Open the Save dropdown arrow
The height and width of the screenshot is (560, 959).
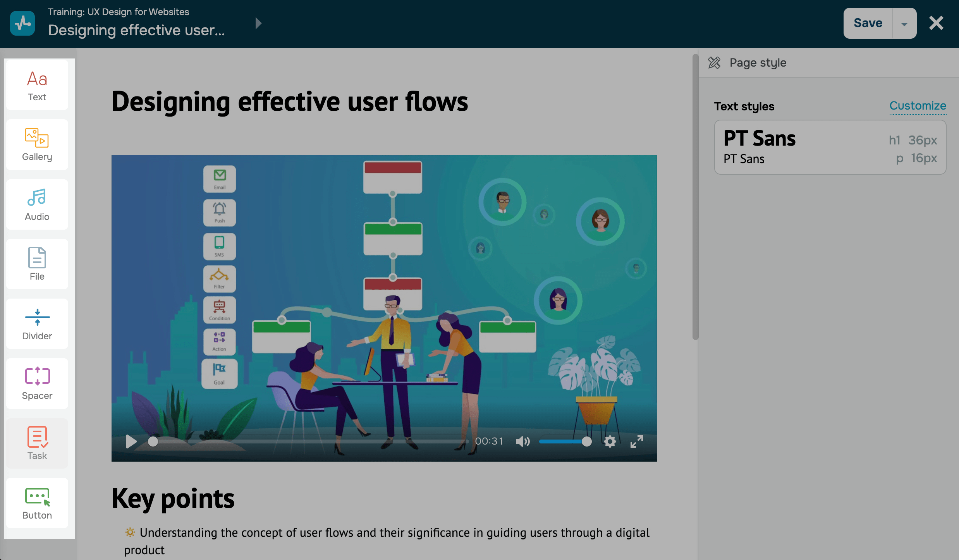click(x=904, y=24)
